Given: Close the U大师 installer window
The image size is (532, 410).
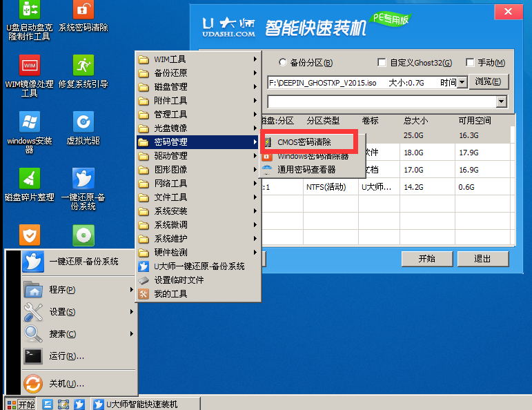Looking at the screenshot, I should point(509,12).
